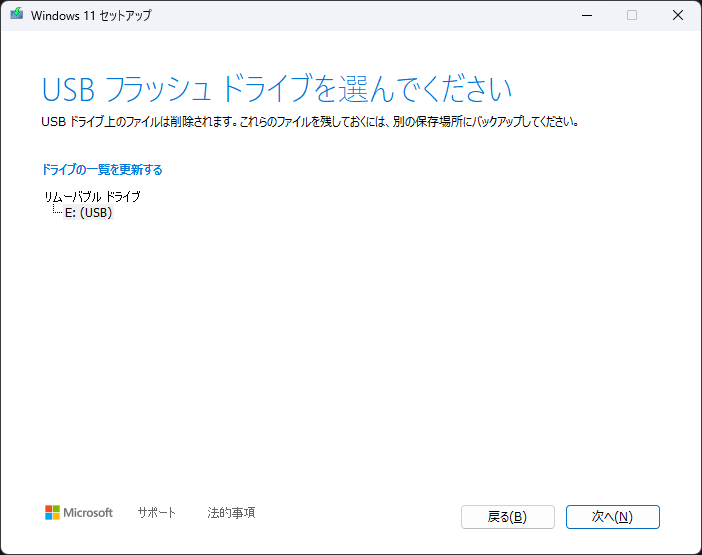Select the E: (USB) drive

pyautogui.click(x=88, y=212)
